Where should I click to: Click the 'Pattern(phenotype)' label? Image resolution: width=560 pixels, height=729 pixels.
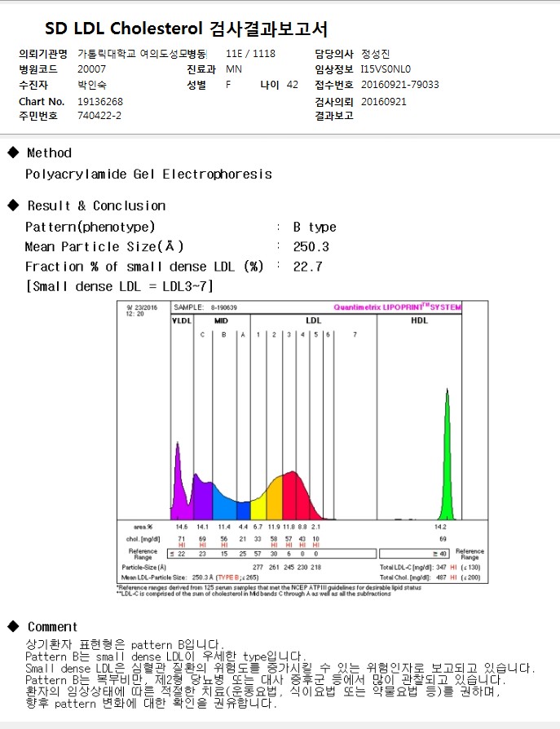90,227
